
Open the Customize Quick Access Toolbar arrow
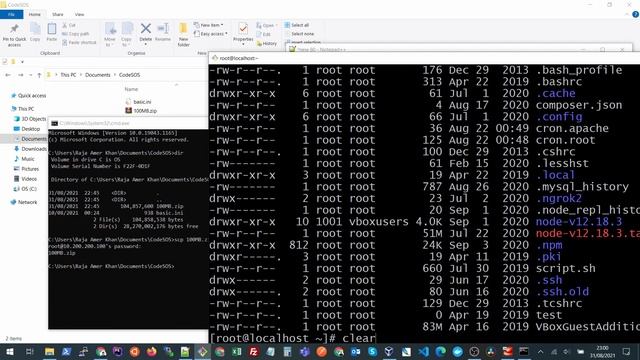coord(22,62)
